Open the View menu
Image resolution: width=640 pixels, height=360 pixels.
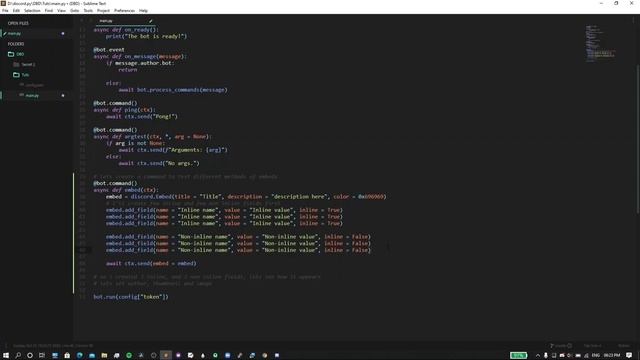click(x=62, y=11)
